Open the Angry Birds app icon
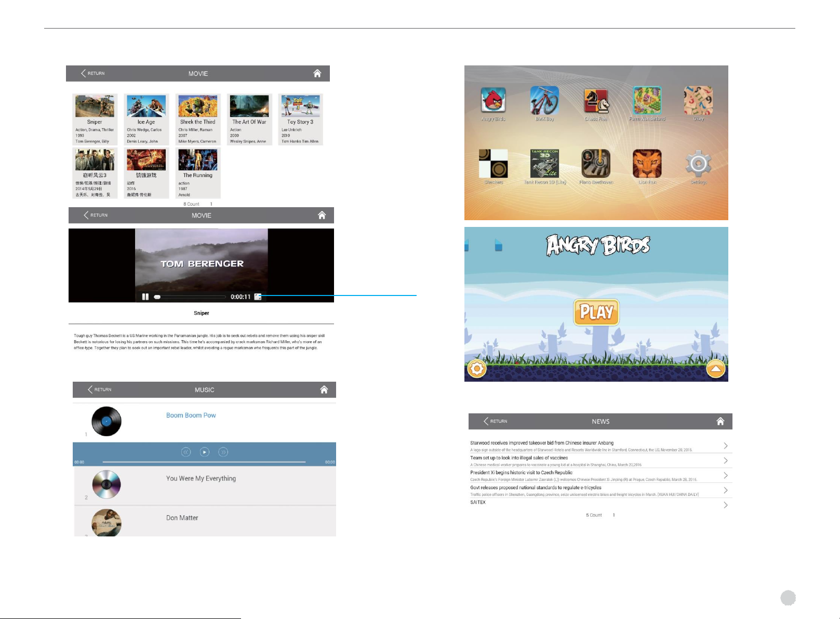The image size is (840, 619). 493,100
